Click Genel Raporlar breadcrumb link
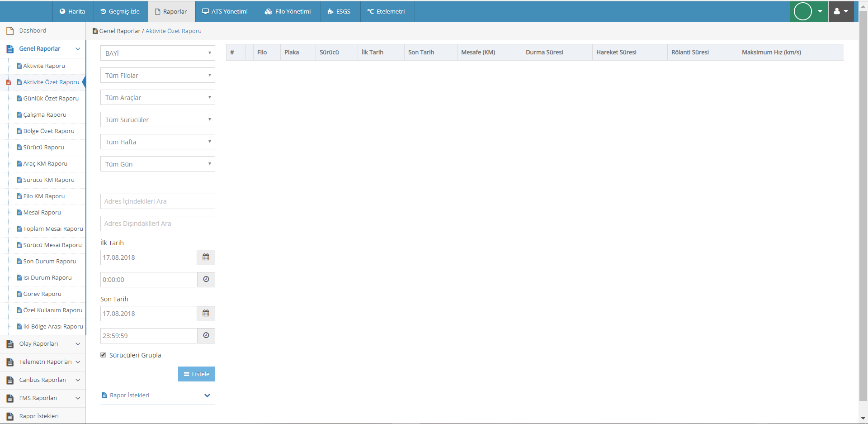The height and width of the screenshot is (424, 868). click(x=120, y=31)
